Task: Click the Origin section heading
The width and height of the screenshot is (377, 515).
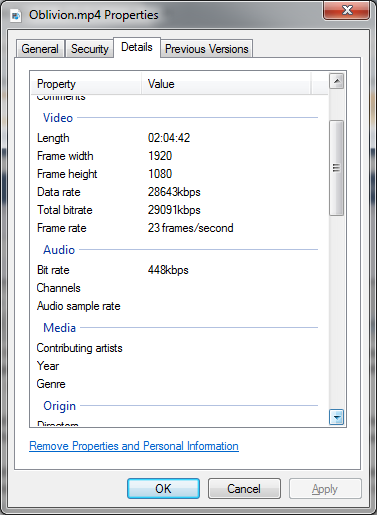Action: pos(60,406)
